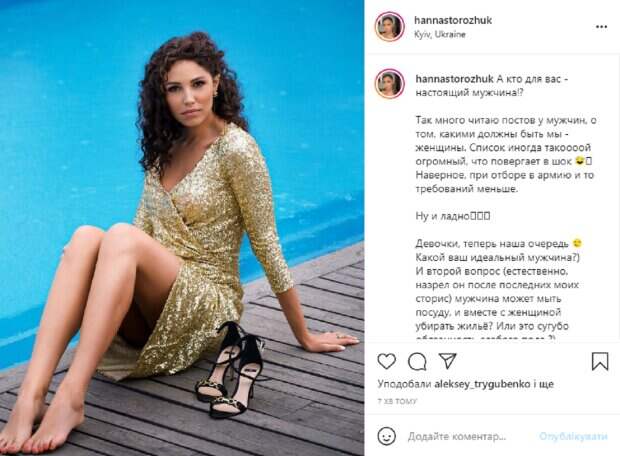Open hannastorozhuk profile from header username
The width and height of the screenshot is (620, 456).
click(453, 20)
